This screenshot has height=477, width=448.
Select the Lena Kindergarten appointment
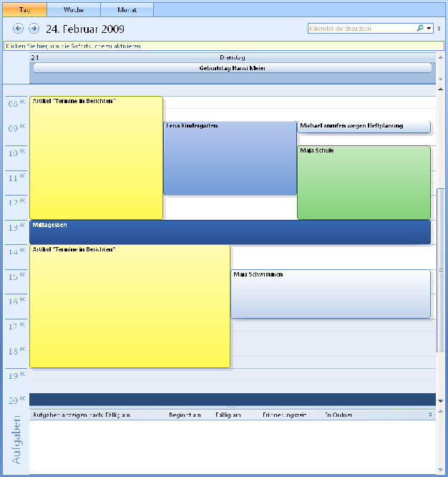point(230,159)
